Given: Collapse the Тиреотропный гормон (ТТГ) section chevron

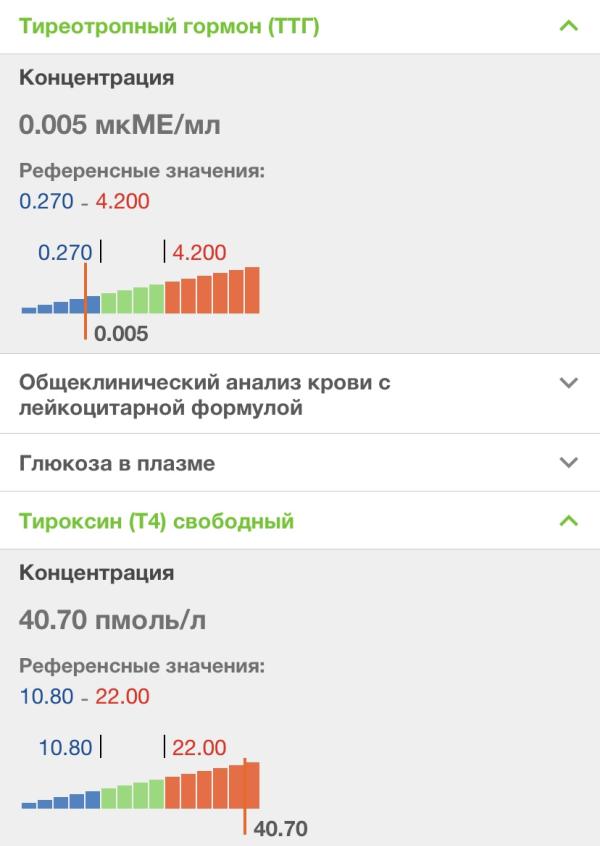Looking at the screenshot, I should 569,26.
